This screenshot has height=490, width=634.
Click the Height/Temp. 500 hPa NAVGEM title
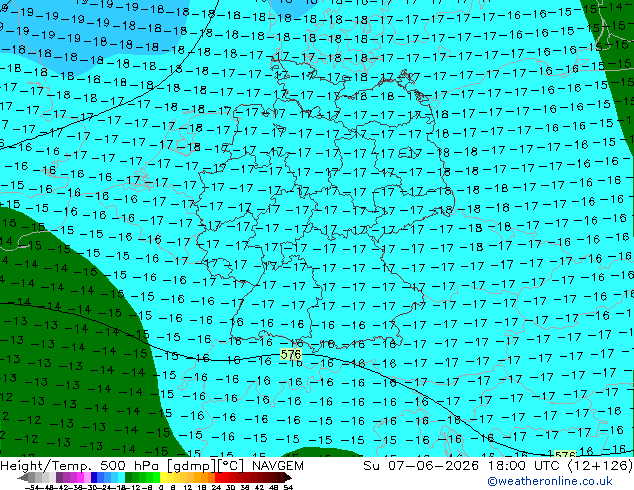[x=152, y=465]
